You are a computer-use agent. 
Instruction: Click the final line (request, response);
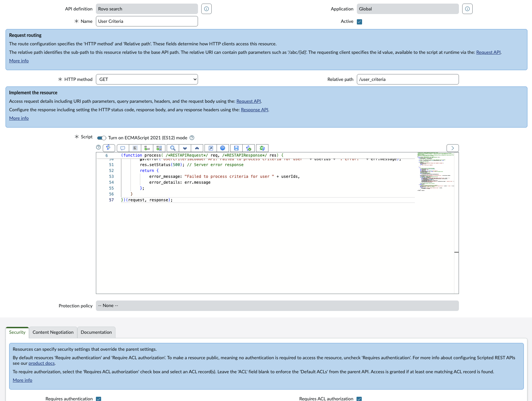tap(147, 200)
